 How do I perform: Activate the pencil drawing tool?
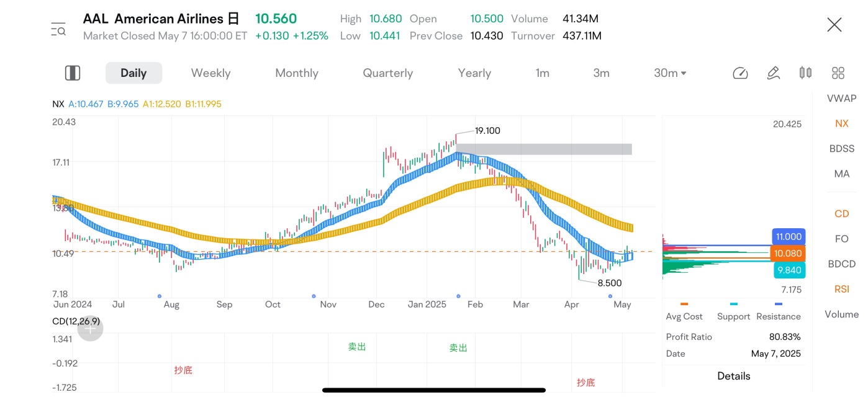pyautogui.click(x=773, y=73)
